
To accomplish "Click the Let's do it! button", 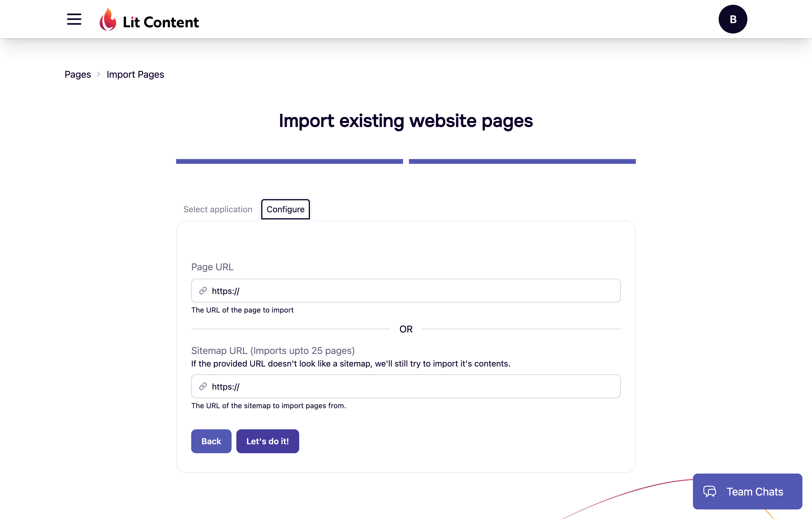I will click(x=267, y=441).
